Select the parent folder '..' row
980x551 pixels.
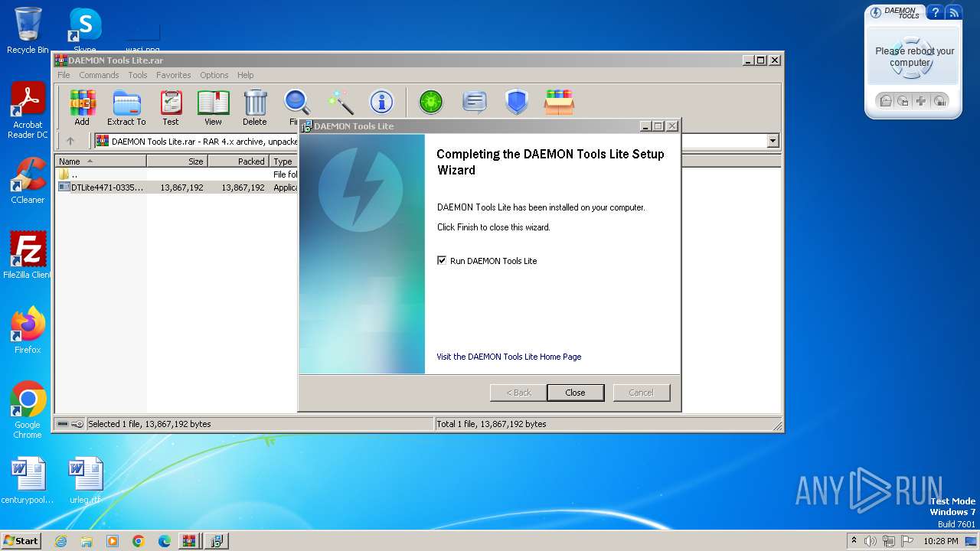point(178,174)
